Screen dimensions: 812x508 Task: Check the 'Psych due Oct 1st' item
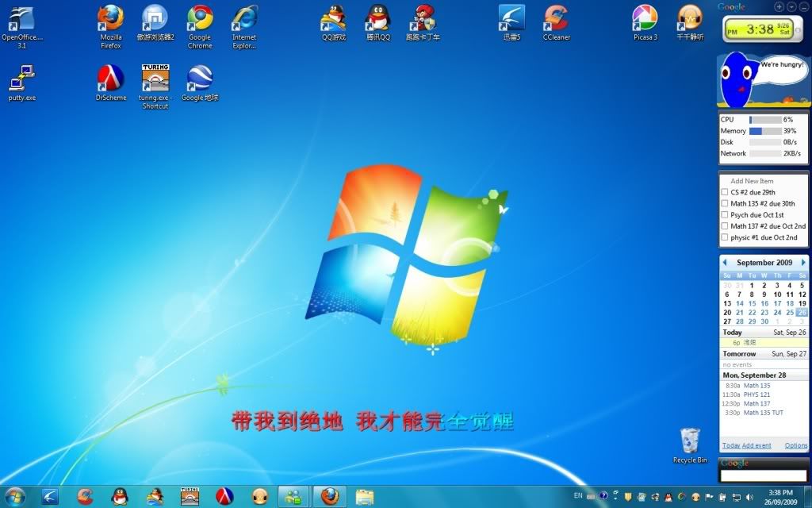coord(725,214)
